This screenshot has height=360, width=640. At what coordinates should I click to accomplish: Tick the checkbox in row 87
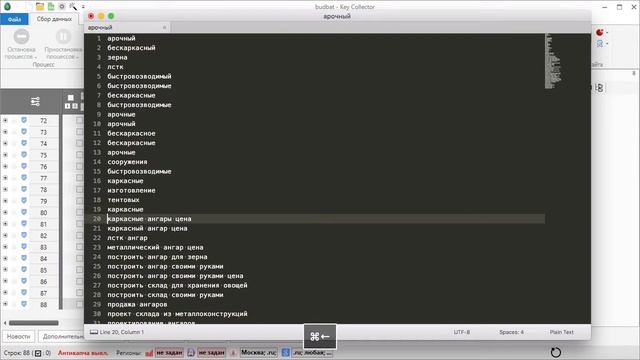click(x=79, y=293)
